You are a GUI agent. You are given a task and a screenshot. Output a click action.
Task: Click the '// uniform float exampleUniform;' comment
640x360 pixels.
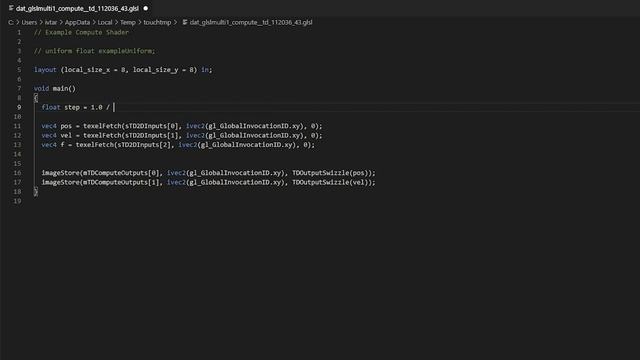pos(94,51)
